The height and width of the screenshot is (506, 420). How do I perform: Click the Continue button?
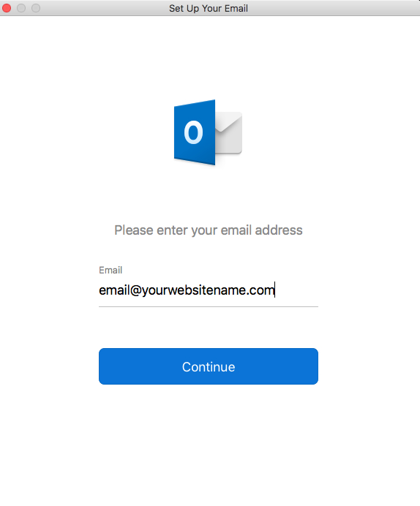click(209, 366)
